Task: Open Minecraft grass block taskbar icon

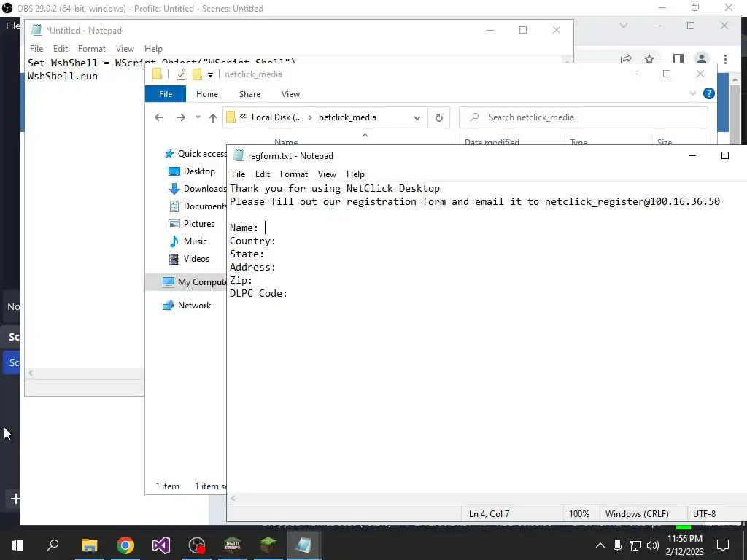Action: click(x=268, y=545)
